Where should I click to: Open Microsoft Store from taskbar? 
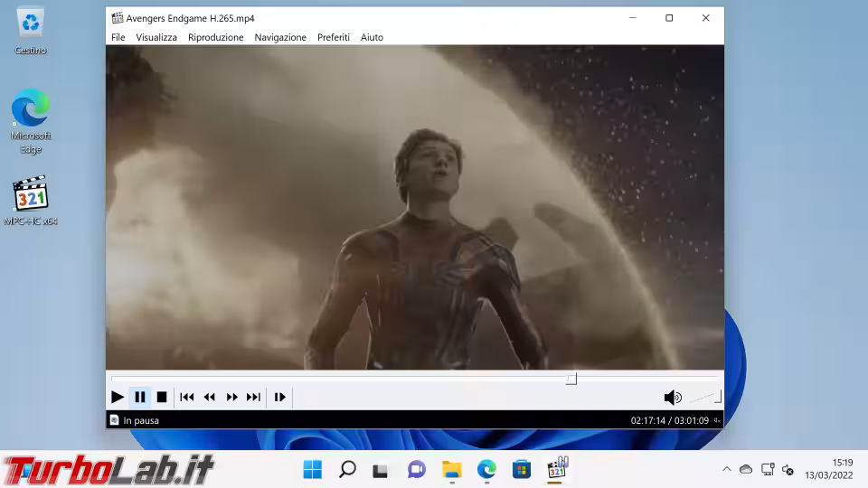521,470
